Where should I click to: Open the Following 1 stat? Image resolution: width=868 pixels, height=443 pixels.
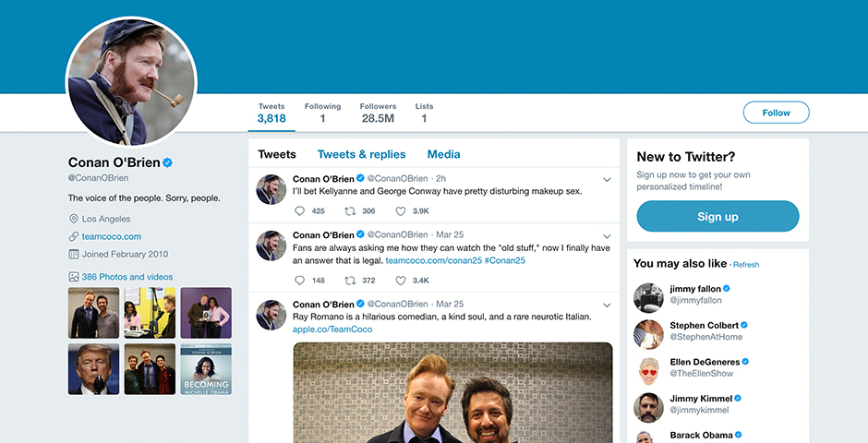pyautogui.click(x=323, y=113)
